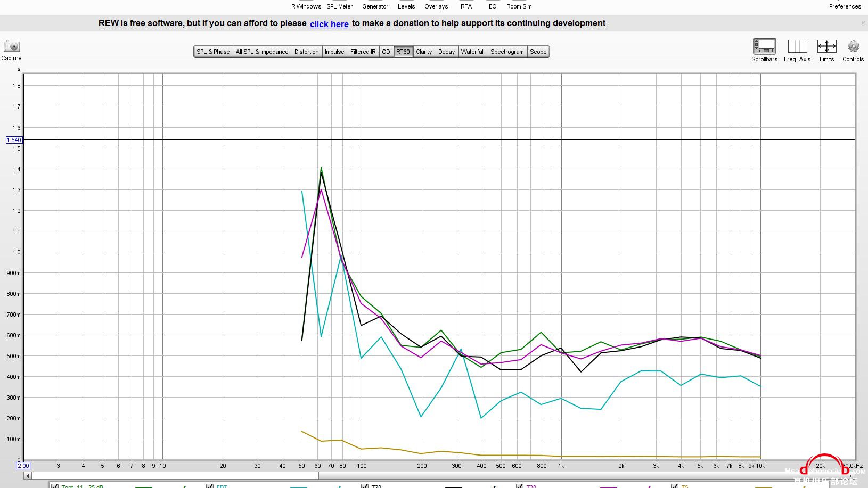Switch to the SPL & Phase tab

[213, 52]
